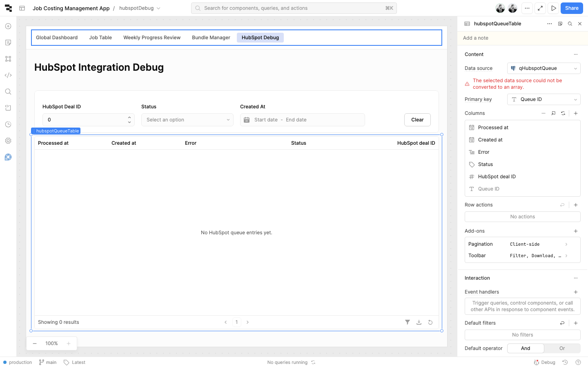Increment the HubSpot Deal ID stepper

pyautogui.click(x=129, y=117)
